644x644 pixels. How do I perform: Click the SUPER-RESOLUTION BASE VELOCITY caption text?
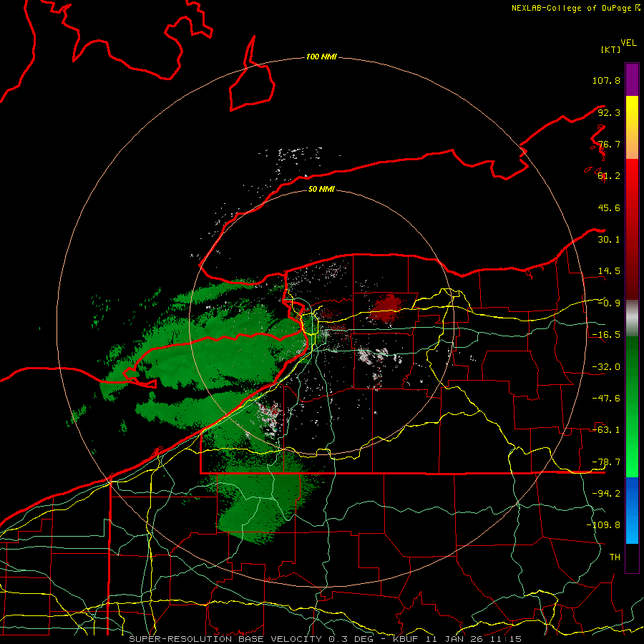[x=225, y=639]
